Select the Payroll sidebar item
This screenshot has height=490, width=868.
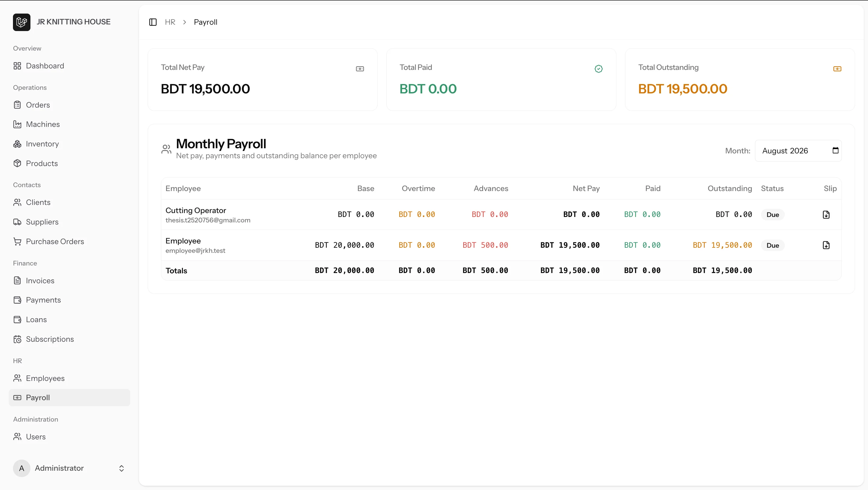pyautogui.click(x=69, y=398)
